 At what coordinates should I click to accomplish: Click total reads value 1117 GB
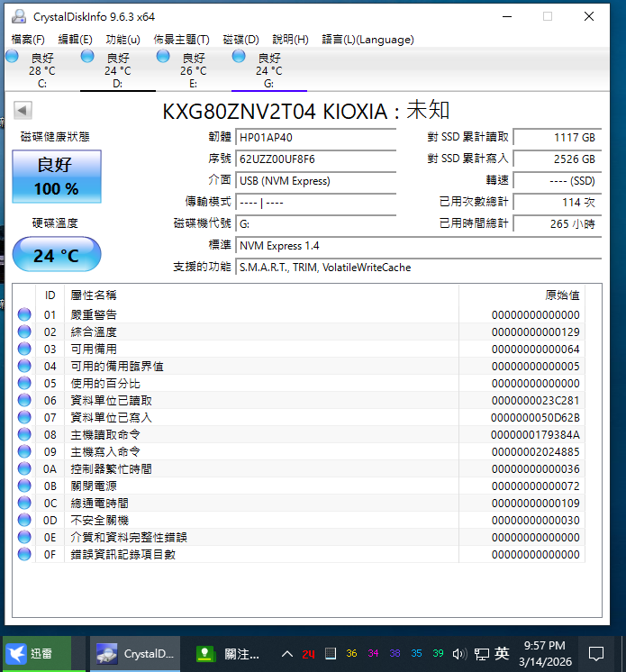pyautogui.click(x=557, y=137)
